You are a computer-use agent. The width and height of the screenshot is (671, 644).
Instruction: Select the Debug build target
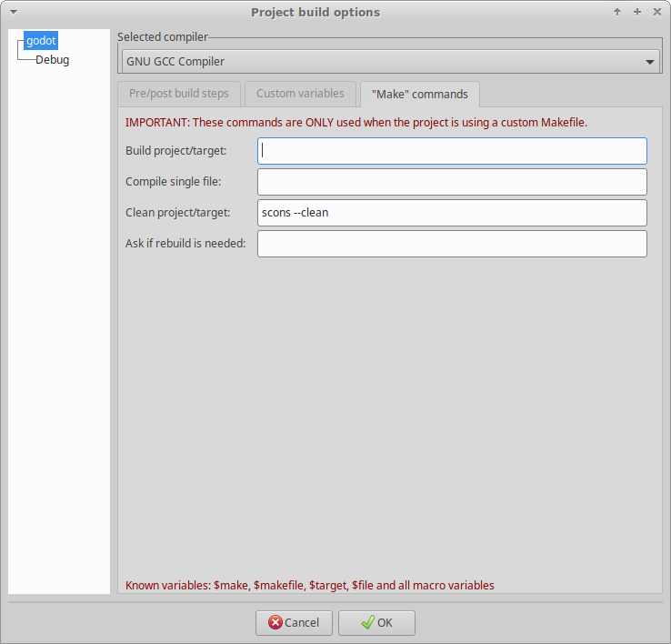(x=52, y=60)
